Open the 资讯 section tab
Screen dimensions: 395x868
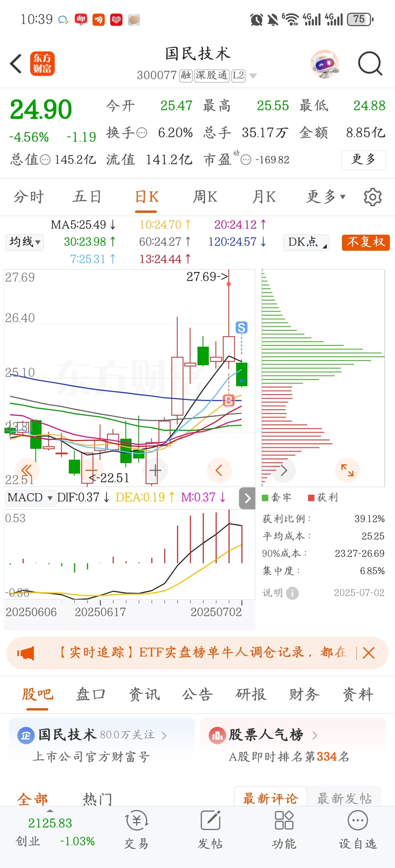tap(144, 694)
